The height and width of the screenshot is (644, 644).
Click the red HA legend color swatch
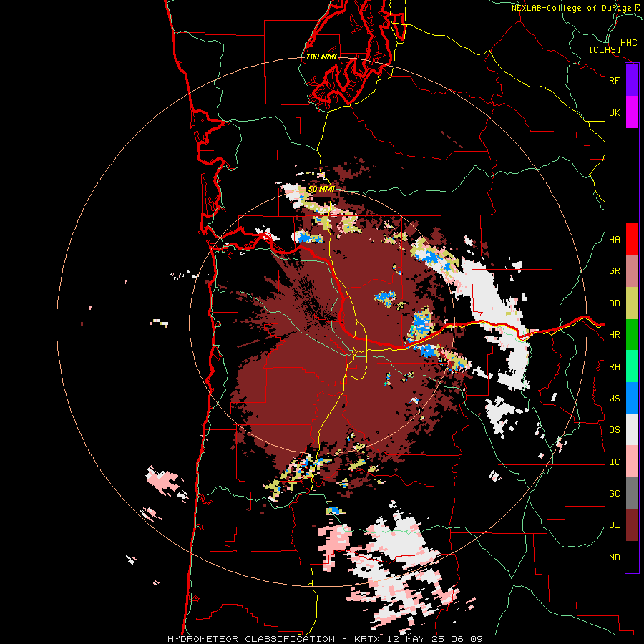[x=632, y=239]
